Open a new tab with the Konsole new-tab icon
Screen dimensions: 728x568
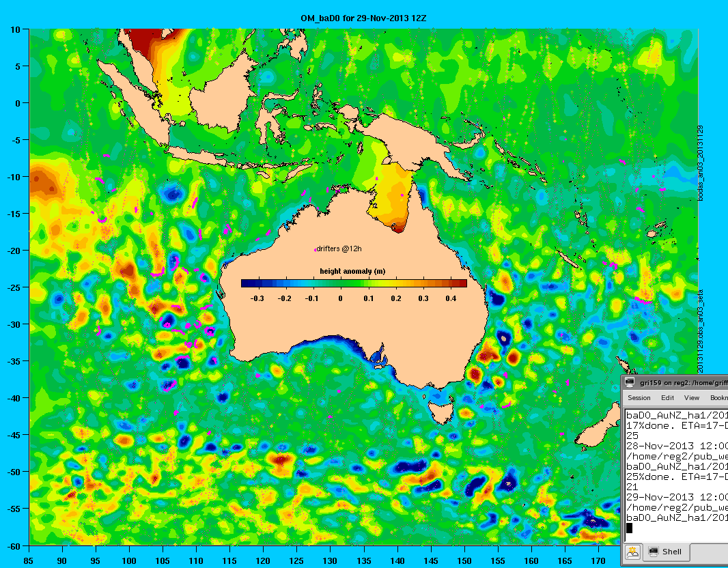[x=632, y=552]
